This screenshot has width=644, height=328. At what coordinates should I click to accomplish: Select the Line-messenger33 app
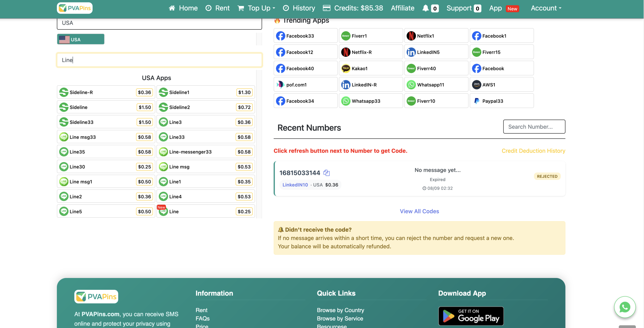(x=206, y=152)
